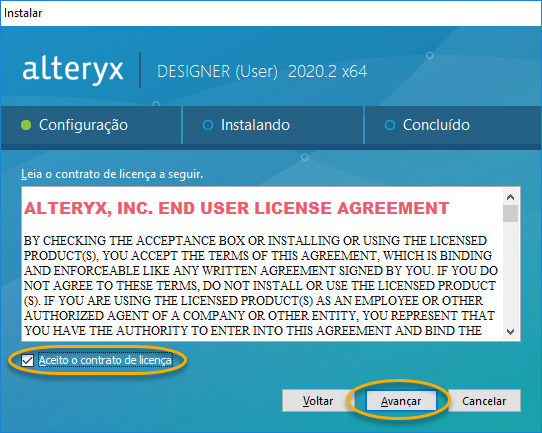
Task: Click the 'DESIGNER (User) 2020.2 x64' text
Action: 262,72
